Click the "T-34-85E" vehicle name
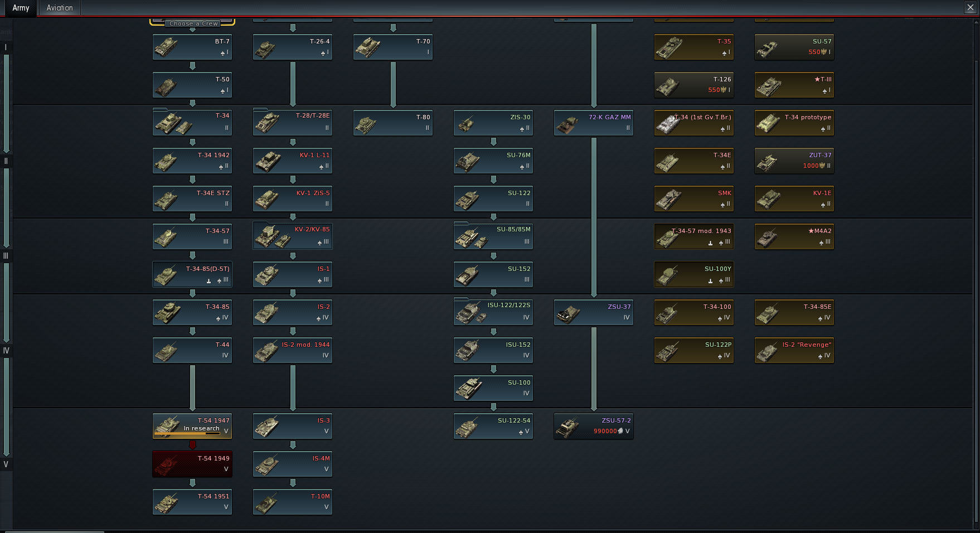The image size is (980, 533). pyautogui.click(x=818, y=307)
